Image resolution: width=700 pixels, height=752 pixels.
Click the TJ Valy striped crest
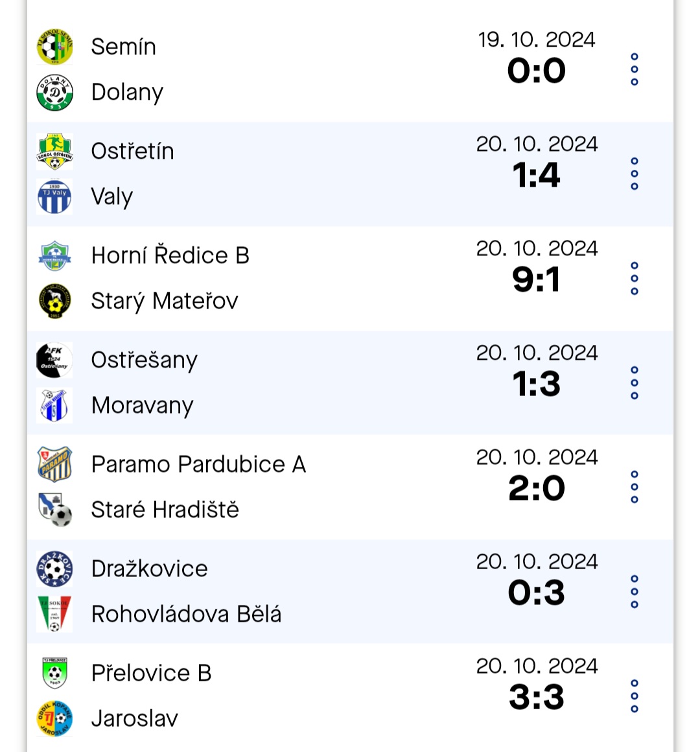(54, 196)
